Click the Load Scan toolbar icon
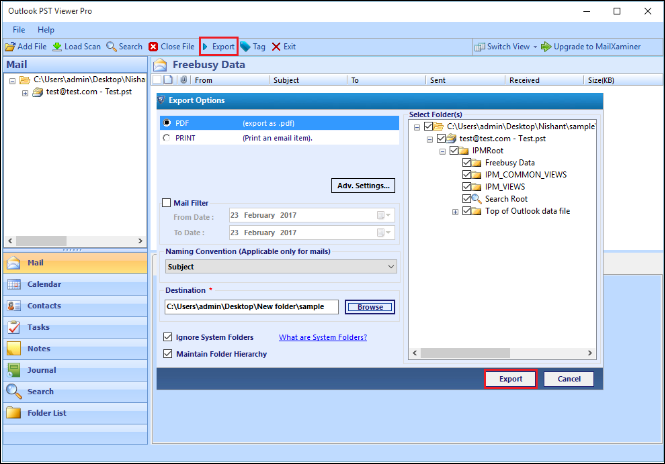The width and height of the screenshot is (665, 464). click(57, 47)
